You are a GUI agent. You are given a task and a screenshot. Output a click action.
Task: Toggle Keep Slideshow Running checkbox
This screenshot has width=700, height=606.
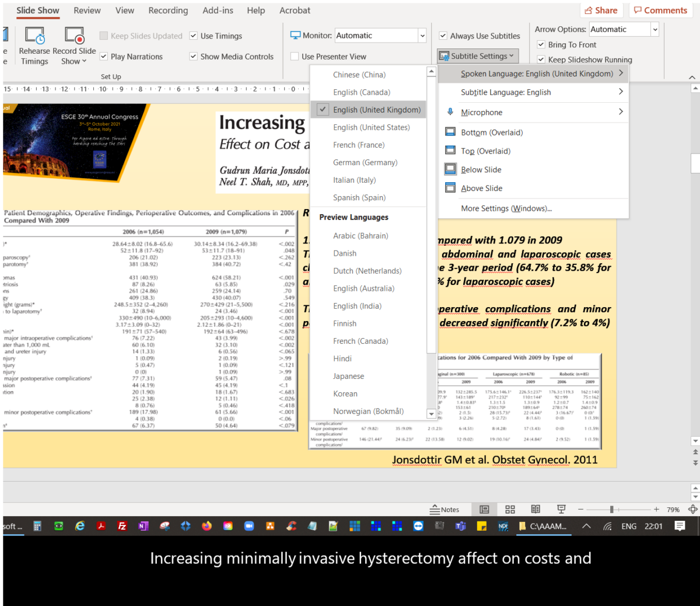coord(541,60)
